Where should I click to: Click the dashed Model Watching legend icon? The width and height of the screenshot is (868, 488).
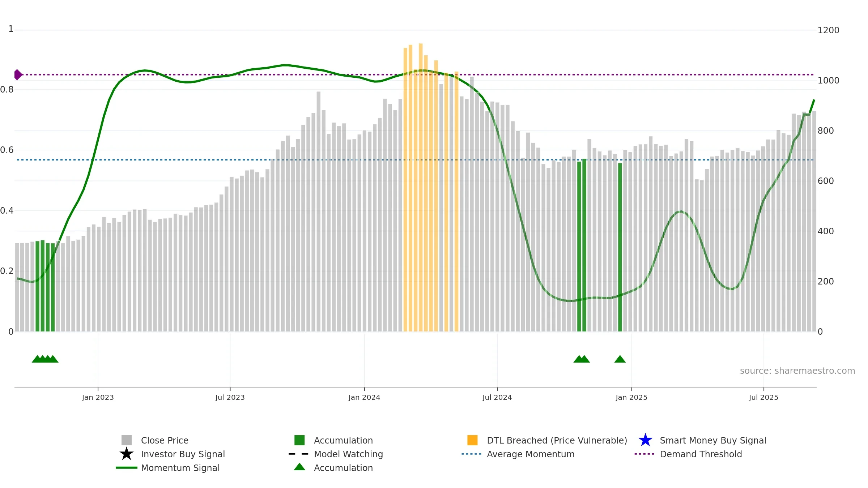click(299, 454)
